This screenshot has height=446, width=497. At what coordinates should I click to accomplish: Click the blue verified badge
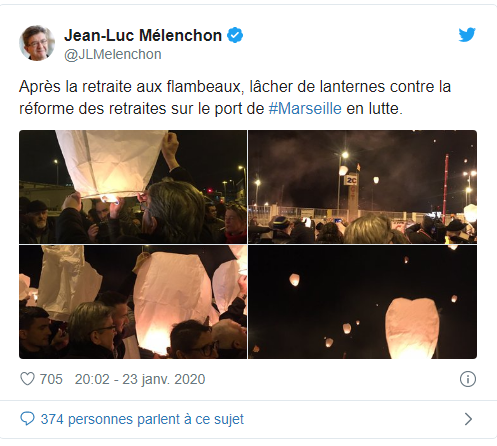pos(235,35)
